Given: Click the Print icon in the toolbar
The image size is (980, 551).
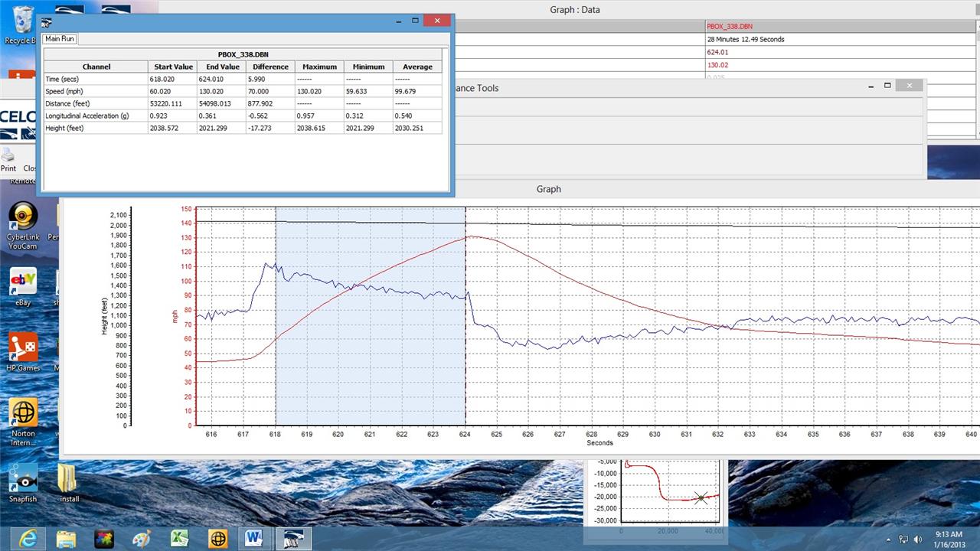Looking at the screenshot, I should click(x=8, y=160).
